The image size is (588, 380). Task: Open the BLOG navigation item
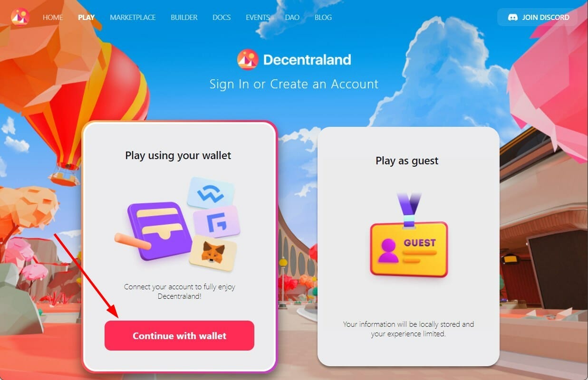[323, 17]
